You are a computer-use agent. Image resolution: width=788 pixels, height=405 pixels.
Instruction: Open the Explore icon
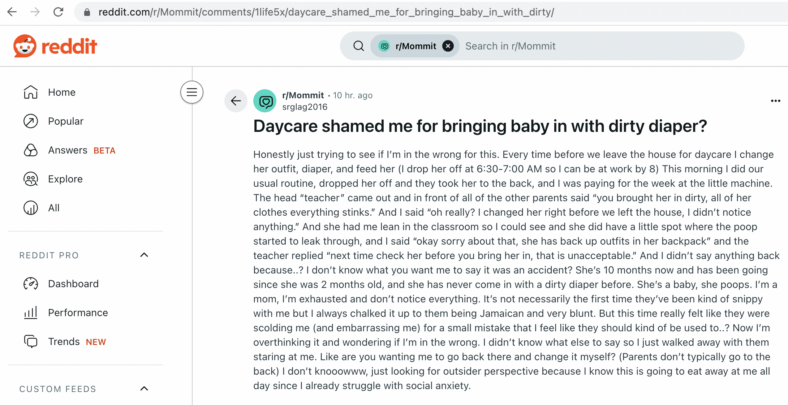click(31, 179)
